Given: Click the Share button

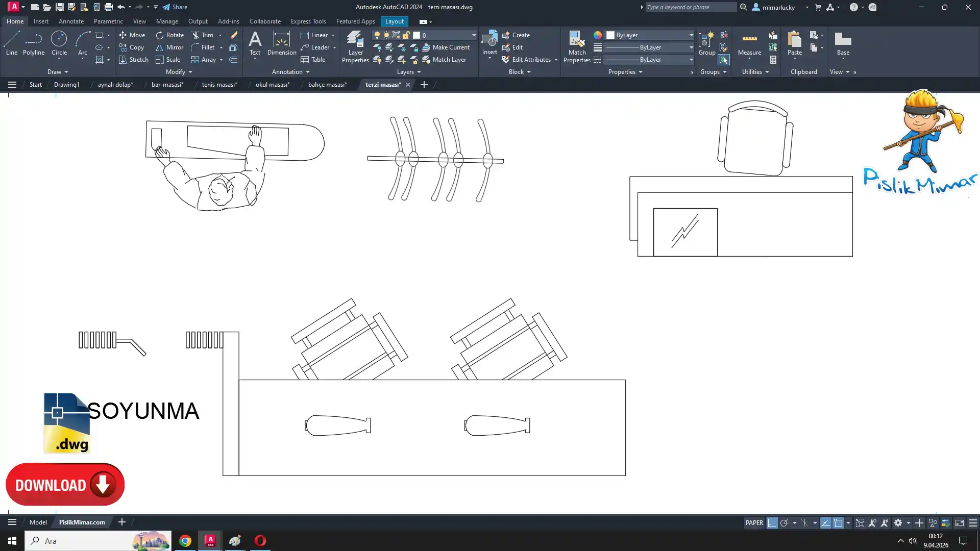Looking at the screenshot, I should 175,7.
